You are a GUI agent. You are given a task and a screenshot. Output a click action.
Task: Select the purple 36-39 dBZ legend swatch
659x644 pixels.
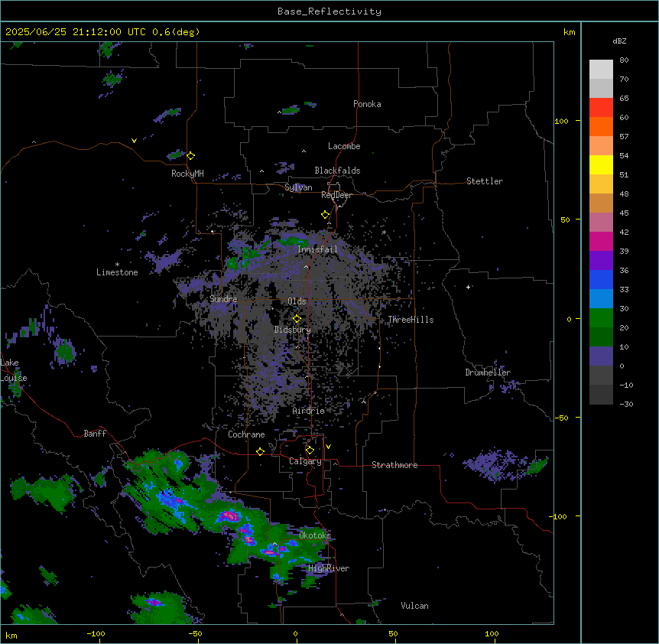pos(601,260)
